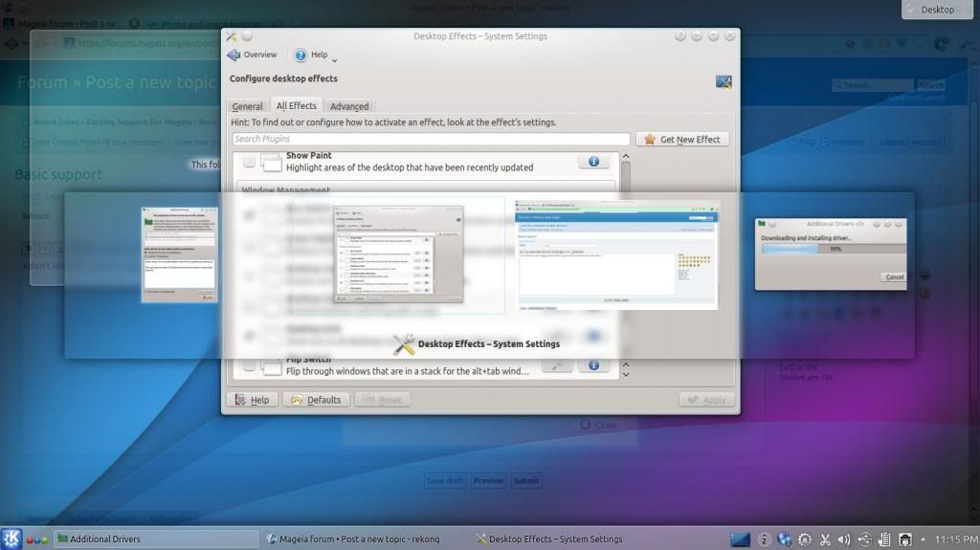The width and height of the screenshot is (980, 550).
Task: Click Get New Effect button
Action: 682,139
